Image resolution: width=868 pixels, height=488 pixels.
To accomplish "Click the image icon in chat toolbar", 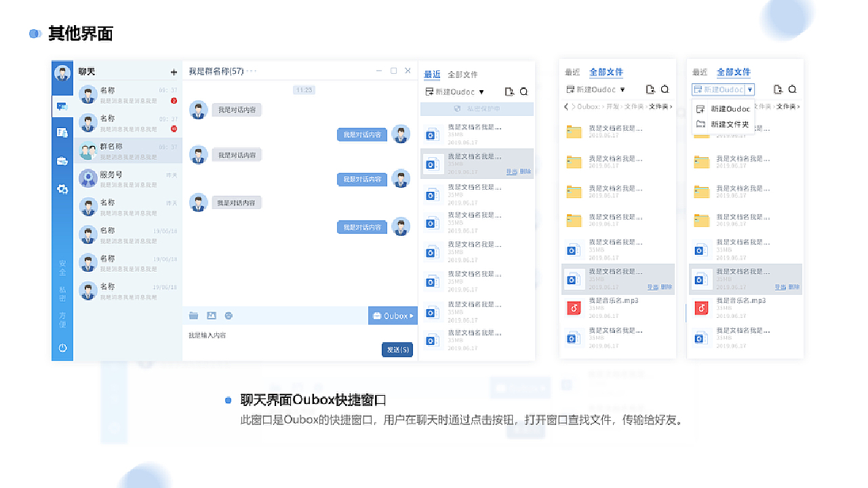I will [x=212, y=315].
